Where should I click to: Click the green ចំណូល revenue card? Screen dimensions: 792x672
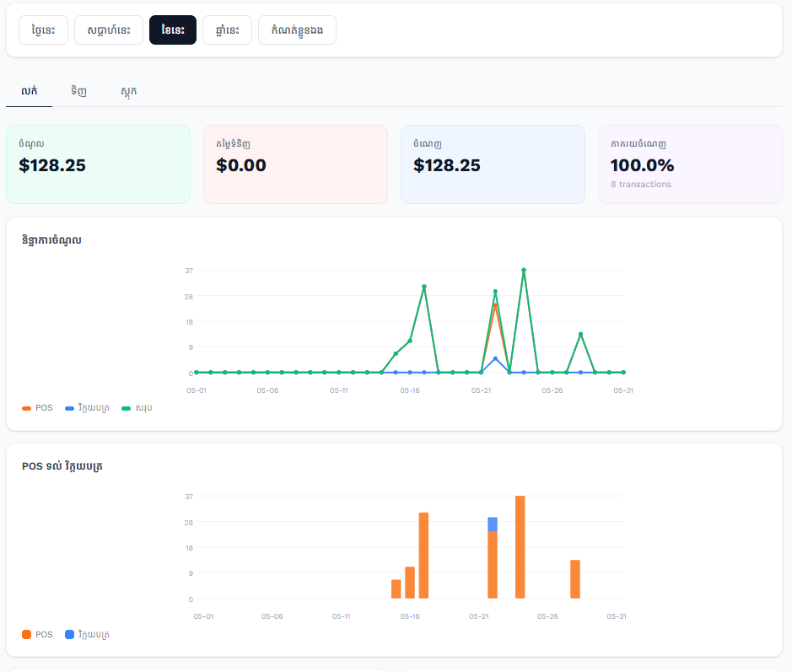point(99,164)
